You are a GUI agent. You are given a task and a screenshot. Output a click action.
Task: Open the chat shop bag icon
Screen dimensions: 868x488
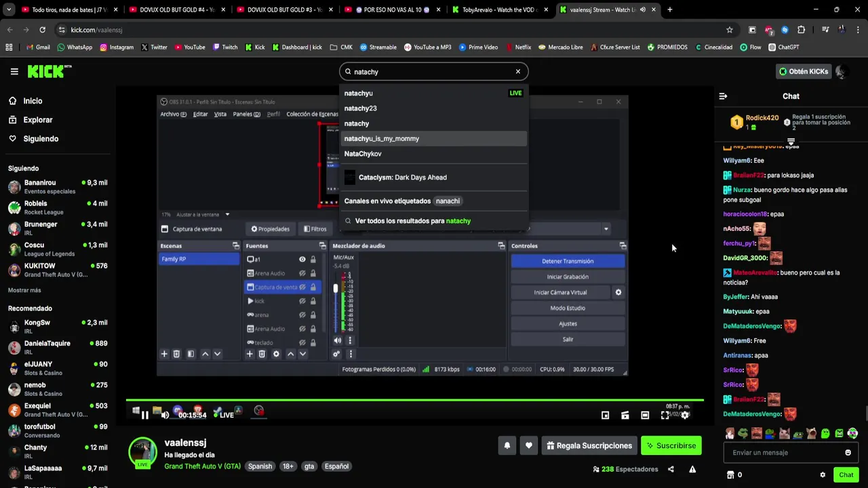tap(730, 474)
